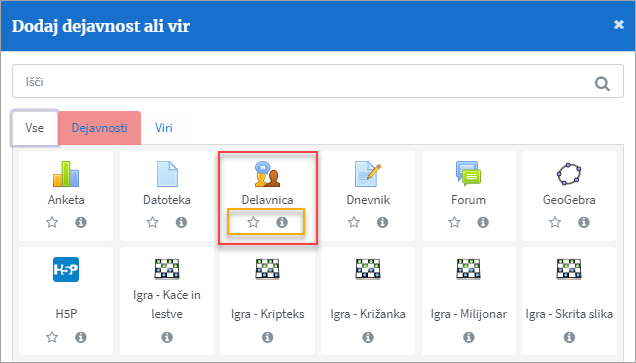View info for Igra - Milijonar
This screenshot has width=636, height=363.
pyautogui.click(x=468, y=337)
